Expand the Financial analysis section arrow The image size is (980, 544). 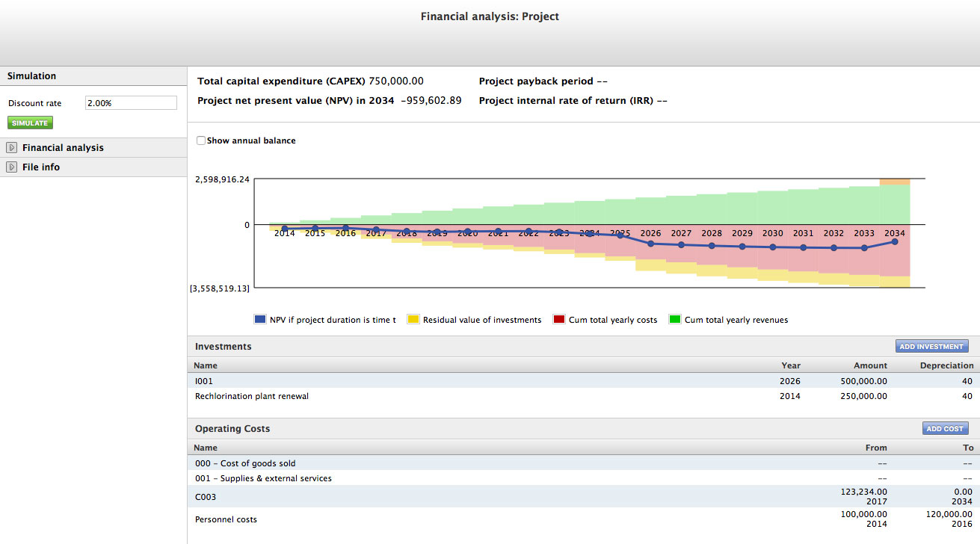pyautogui.click(x=11, y=148)
